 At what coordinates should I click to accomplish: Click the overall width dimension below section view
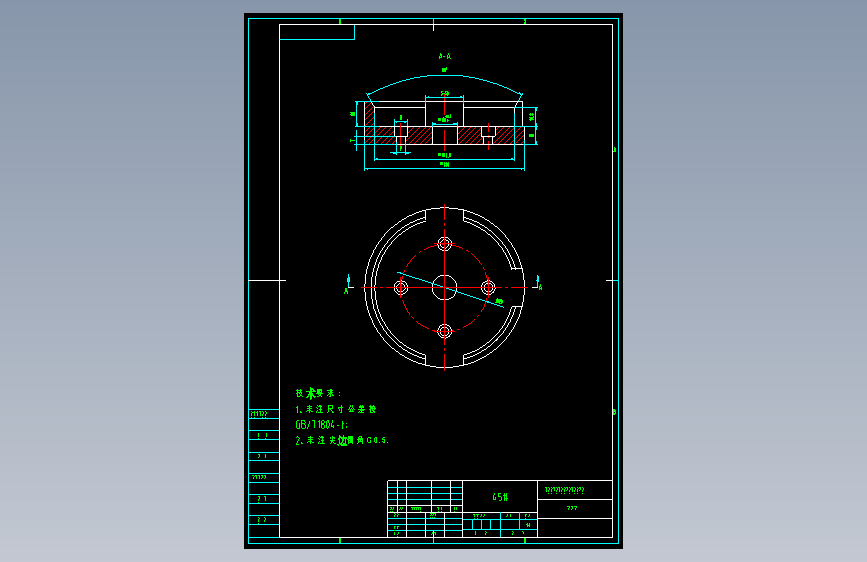445,167
